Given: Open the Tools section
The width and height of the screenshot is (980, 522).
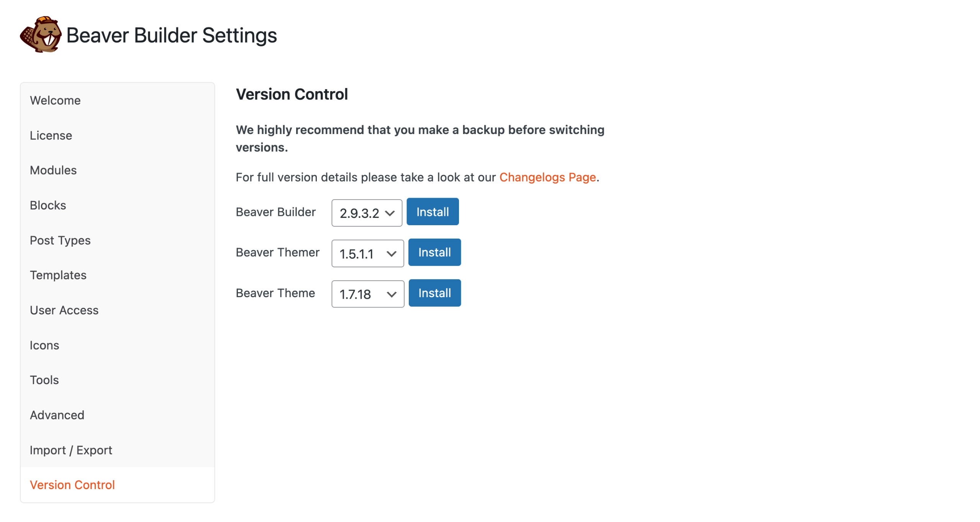Looking at the screenshot, I should click(44, 380).
